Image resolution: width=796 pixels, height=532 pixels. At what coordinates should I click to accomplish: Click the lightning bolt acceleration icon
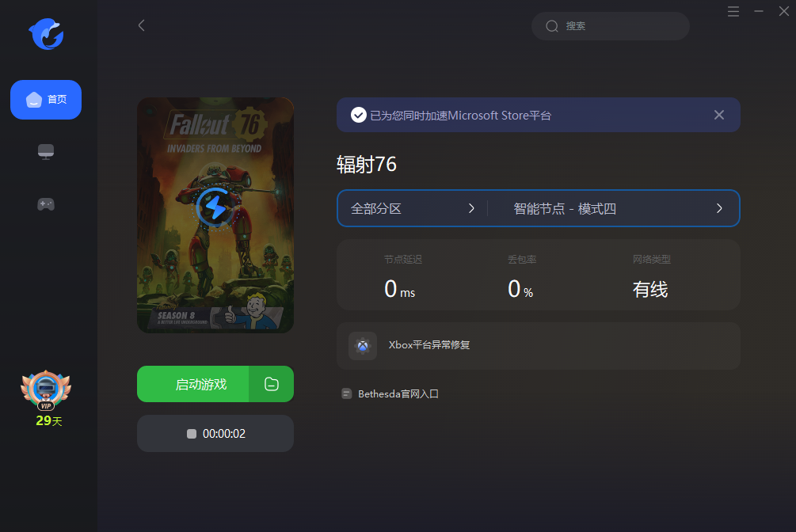215,207
